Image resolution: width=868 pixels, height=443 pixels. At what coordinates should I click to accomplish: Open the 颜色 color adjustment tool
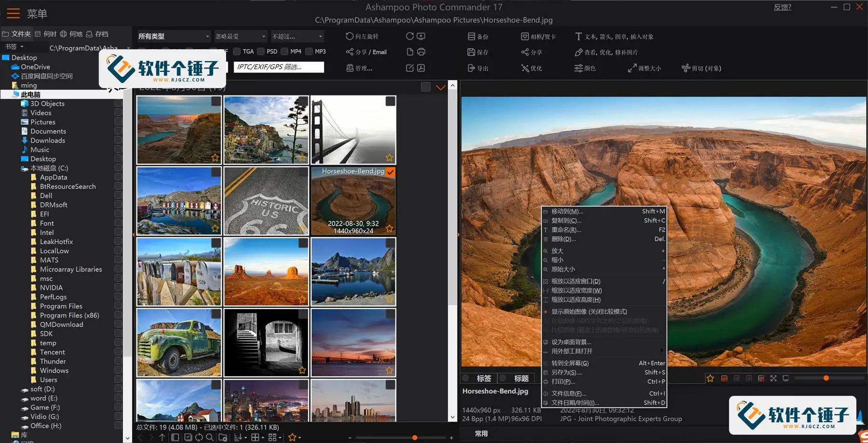[585, 68]
